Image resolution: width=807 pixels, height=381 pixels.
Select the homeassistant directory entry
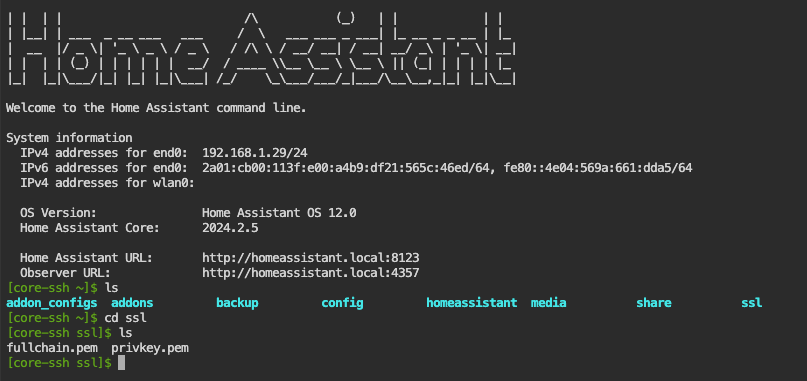(x=471, y=303)
